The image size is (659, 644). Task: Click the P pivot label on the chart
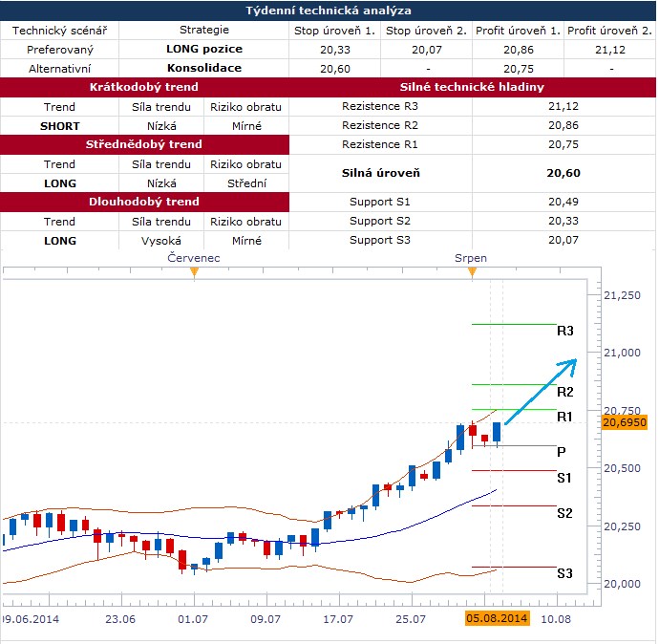pyautogui.click(x=561, y=452)
